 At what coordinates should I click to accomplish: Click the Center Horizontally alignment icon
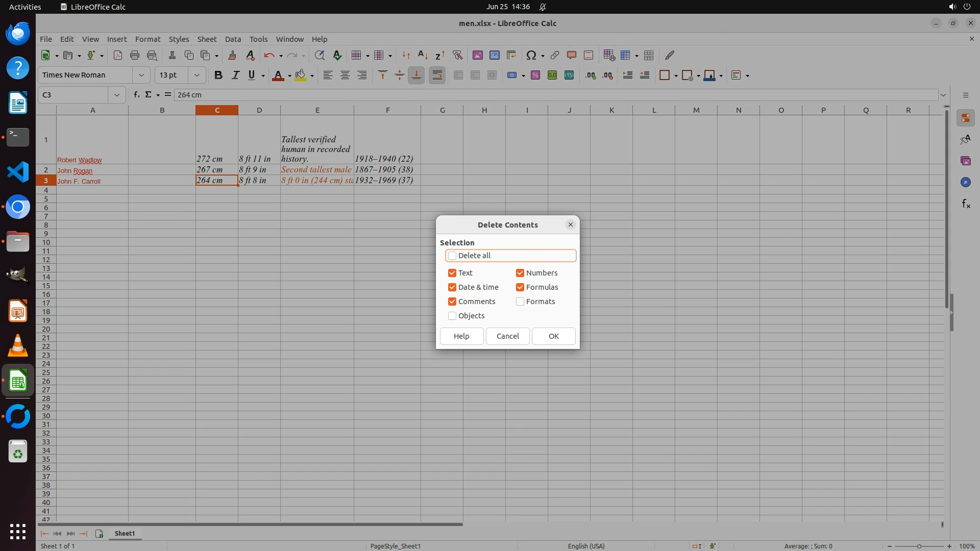tap(345, 76)
